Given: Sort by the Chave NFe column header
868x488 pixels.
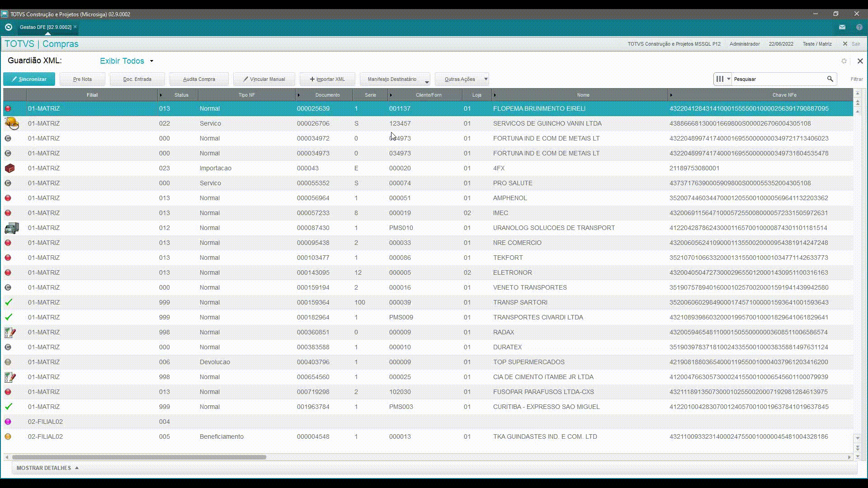Looking at the screenshot, I should 784,95.
